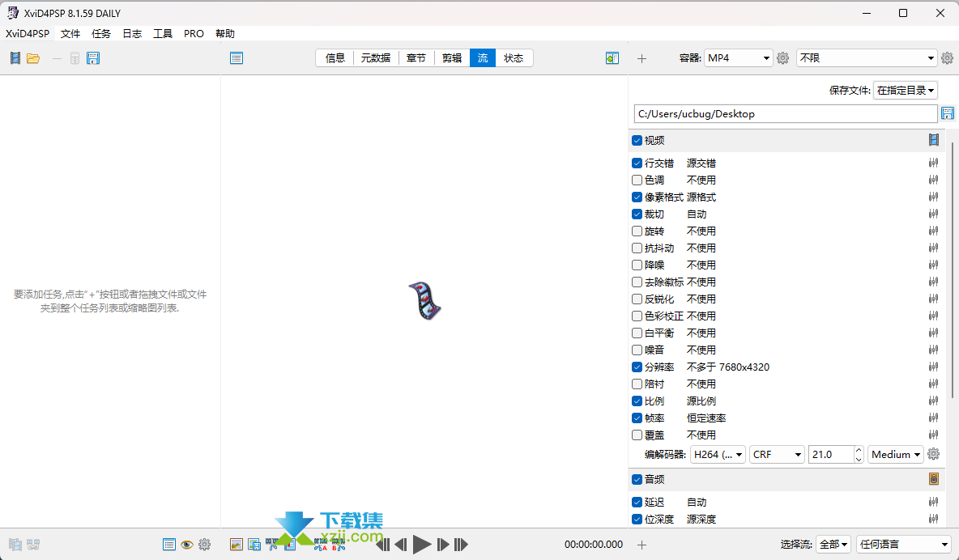959x560 pixels.
Task: Switch to the 信息 tab
Action: [335, 58]
